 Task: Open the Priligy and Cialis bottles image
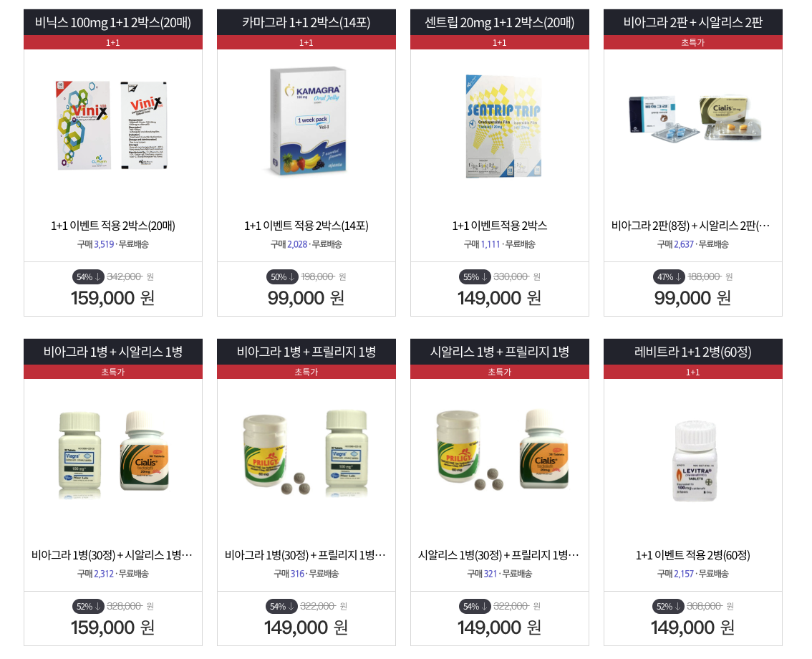(x=503, y=451)
